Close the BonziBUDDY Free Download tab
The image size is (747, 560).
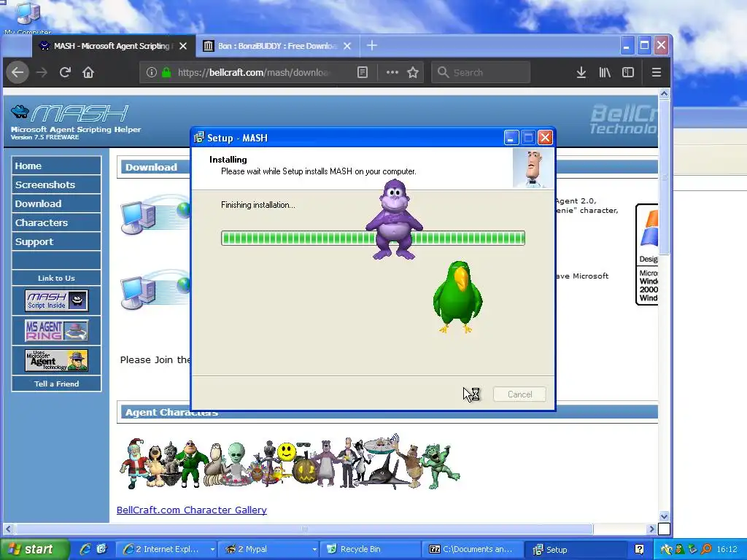tap(347, 46)
